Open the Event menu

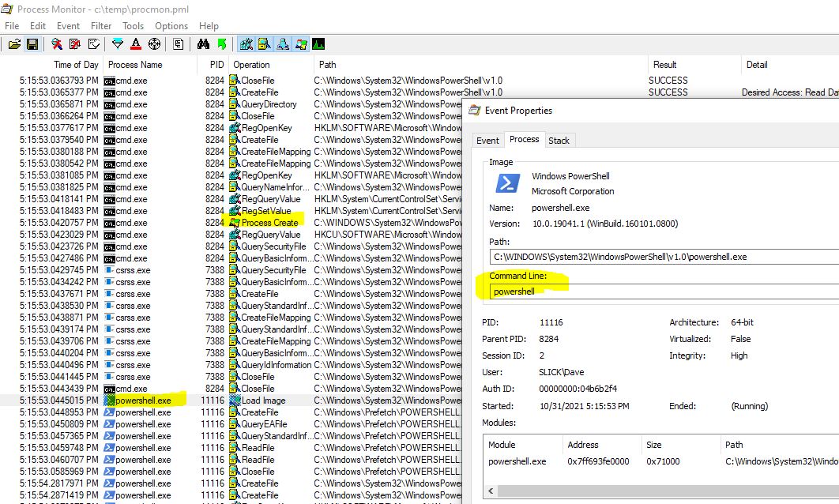68,26
